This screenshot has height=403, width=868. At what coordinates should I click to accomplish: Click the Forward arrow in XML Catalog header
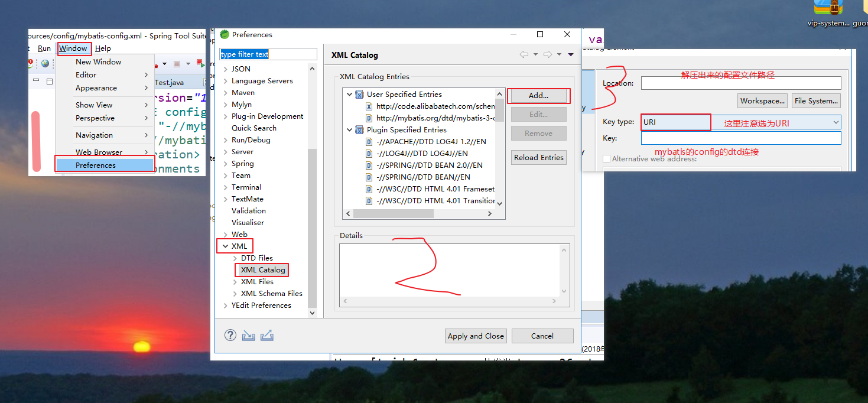tap(548, 54)
